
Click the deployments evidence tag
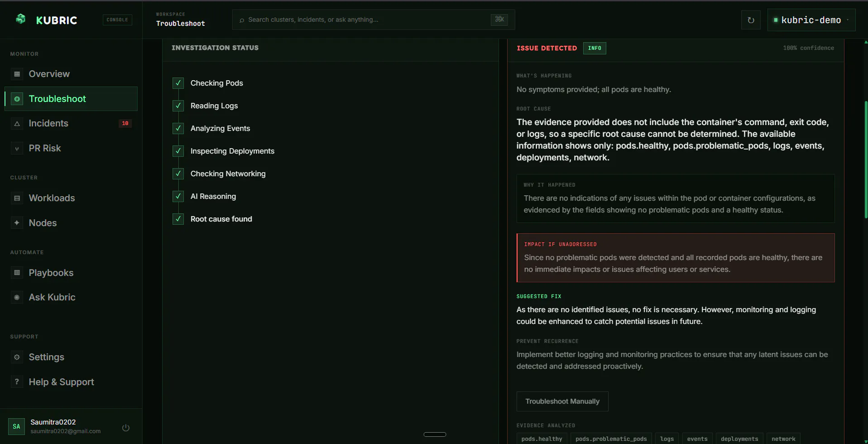739,439
